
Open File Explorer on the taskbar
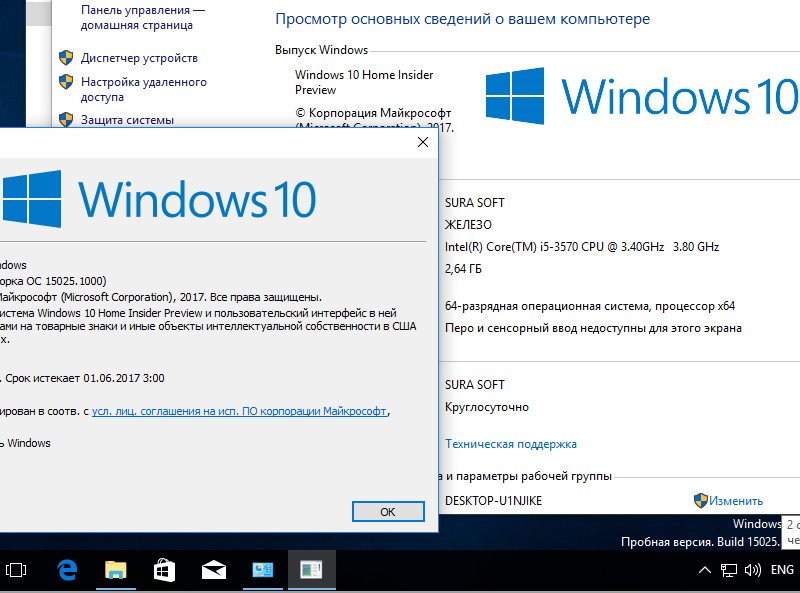click(x=116, y=570)
